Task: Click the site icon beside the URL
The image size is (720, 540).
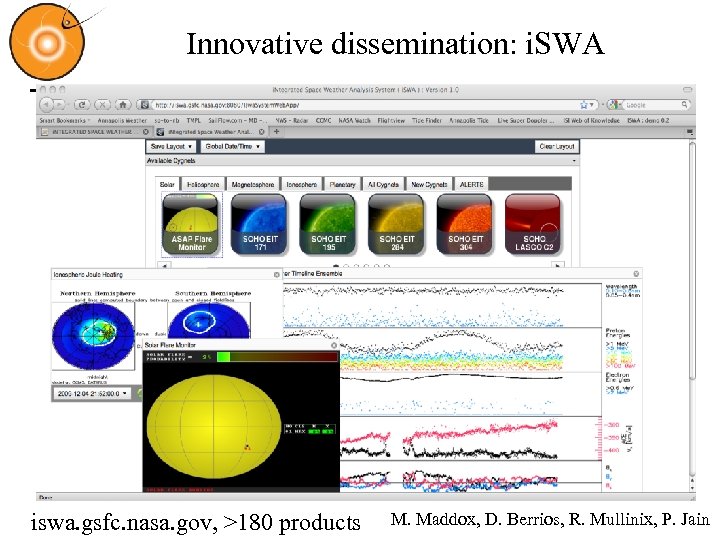Action: tap(144, 105)
